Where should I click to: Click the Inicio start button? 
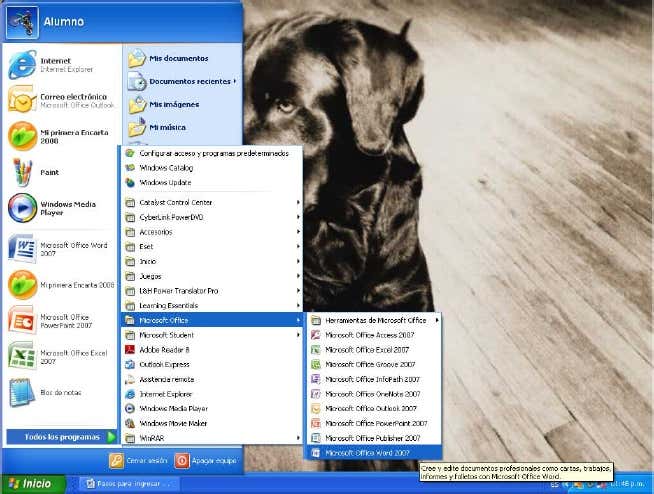33,484
